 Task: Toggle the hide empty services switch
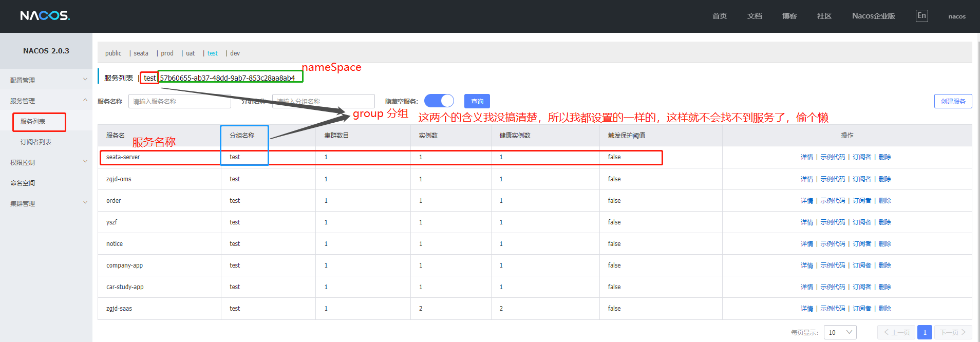tap(439, 101)
